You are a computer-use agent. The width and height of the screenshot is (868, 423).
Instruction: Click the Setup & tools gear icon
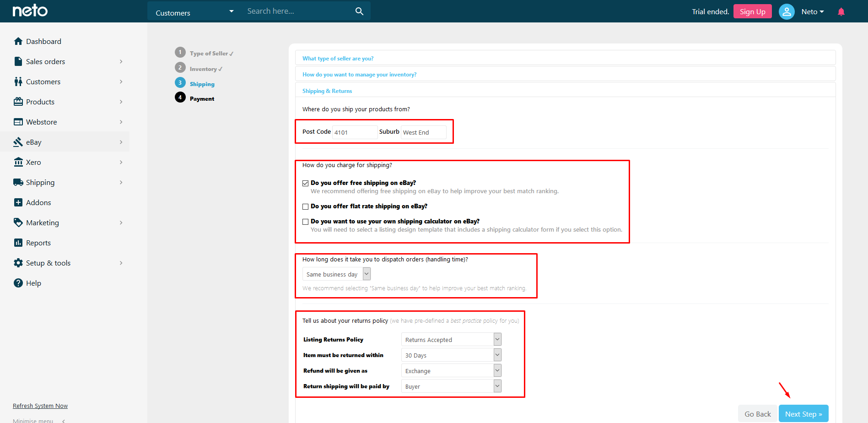18,263
